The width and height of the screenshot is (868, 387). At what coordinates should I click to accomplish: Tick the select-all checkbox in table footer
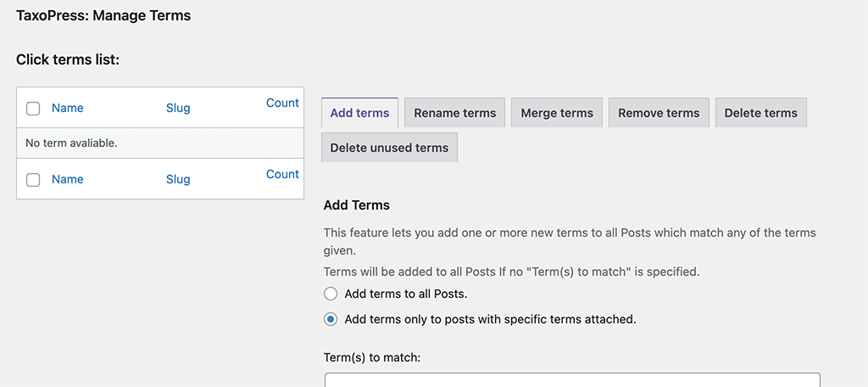(x=33, y=180)
